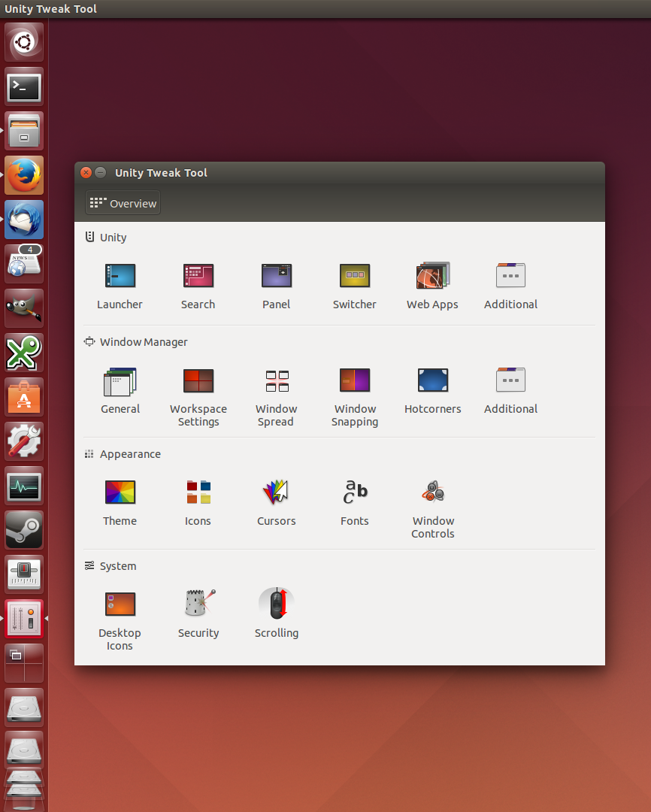The width and height of the screenshot is (651, 812).
Task: Open System Monitor in the launcher
Action: pos(24,486)
